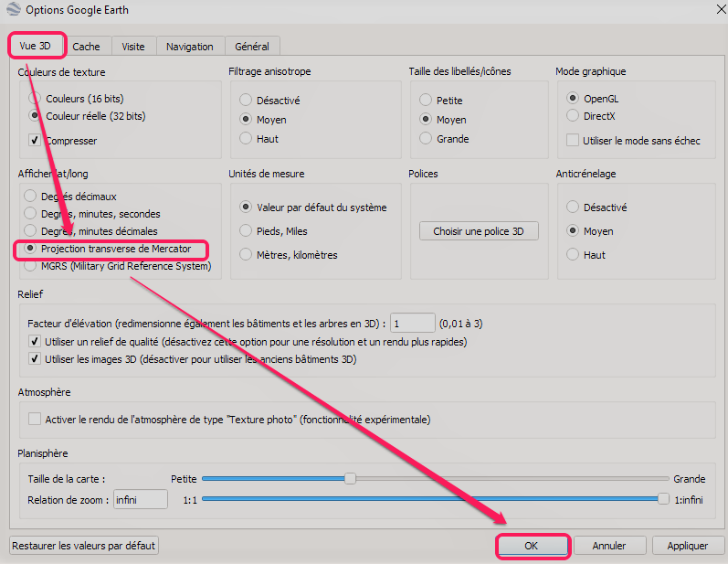The width and height of the screenshot is (728, 564).
Task: Click the Relation de zoom text field
Action: [141, 499]
